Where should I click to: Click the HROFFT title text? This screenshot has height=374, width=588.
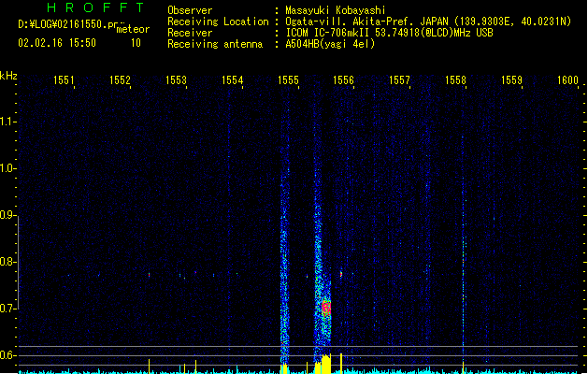click(x=95, y=7)
